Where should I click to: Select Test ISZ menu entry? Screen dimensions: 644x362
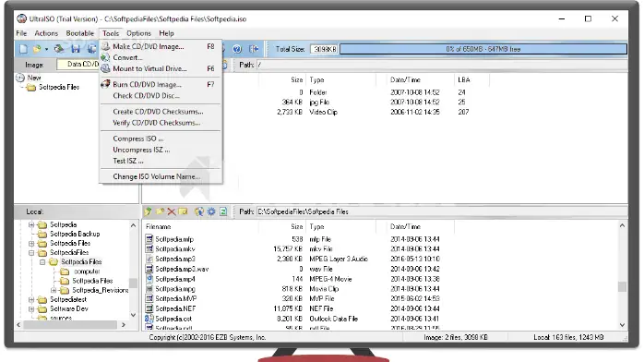click(x=161, y=161)
